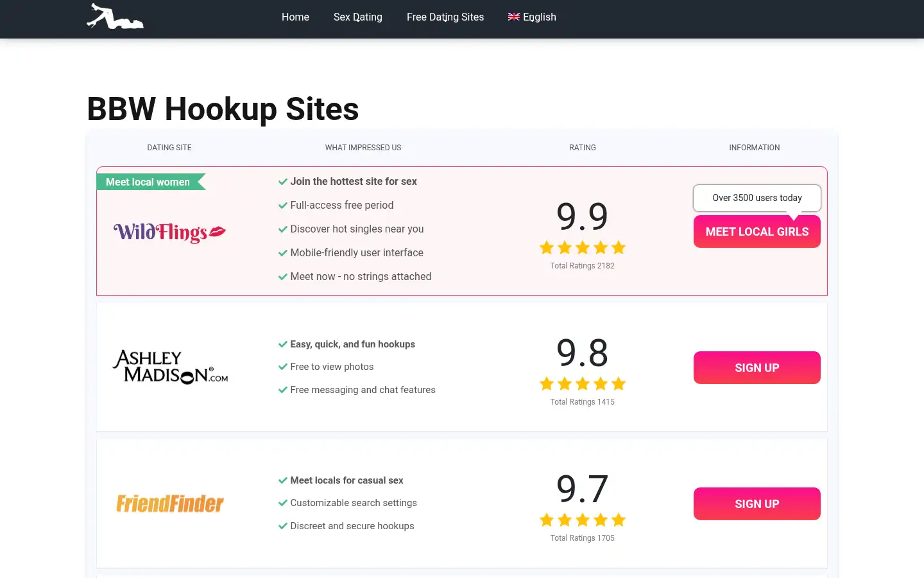Click 'Meet locals for casual sex'
Image resolution: width=924 pixels, height=578 pixels.
click(346, 480)
